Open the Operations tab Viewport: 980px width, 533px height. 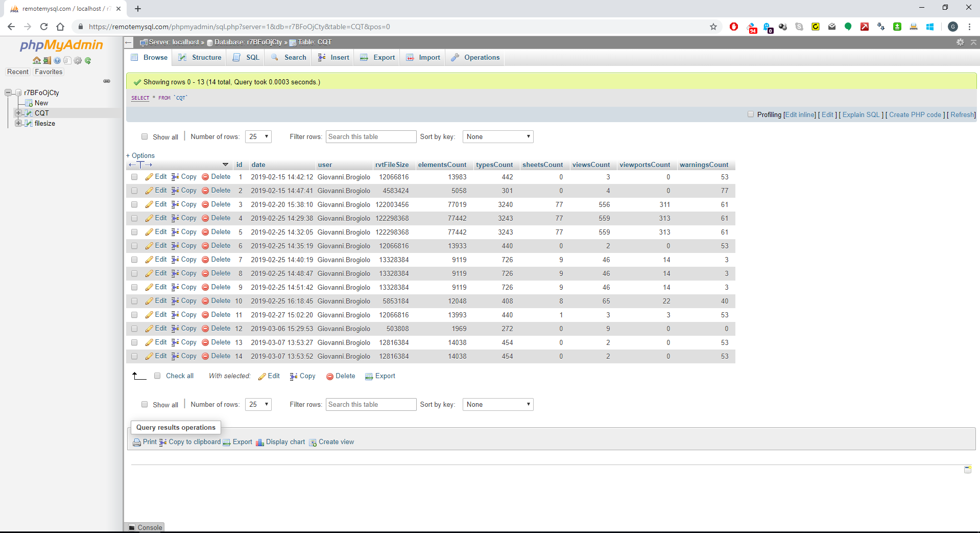tap(475, 57)
